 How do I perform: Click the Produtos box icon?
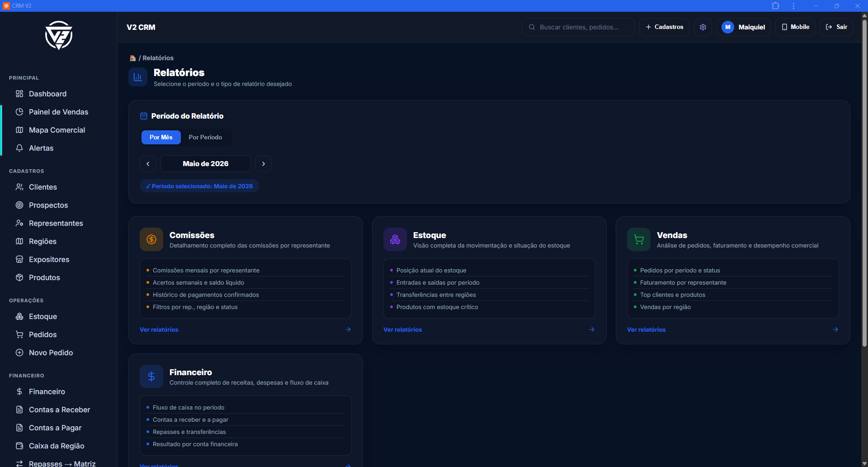19,277
